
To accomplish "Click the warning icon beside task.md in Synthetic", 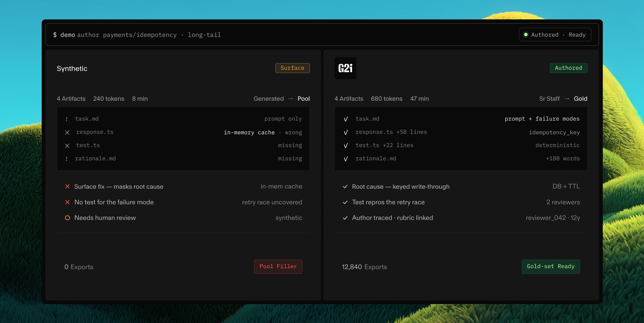I will pos(67,119).
